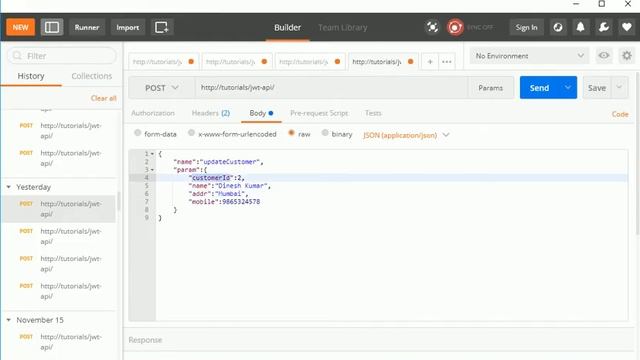Open new window icon
This screenshot has width=640, height=360.
click(x=162, y=27)
